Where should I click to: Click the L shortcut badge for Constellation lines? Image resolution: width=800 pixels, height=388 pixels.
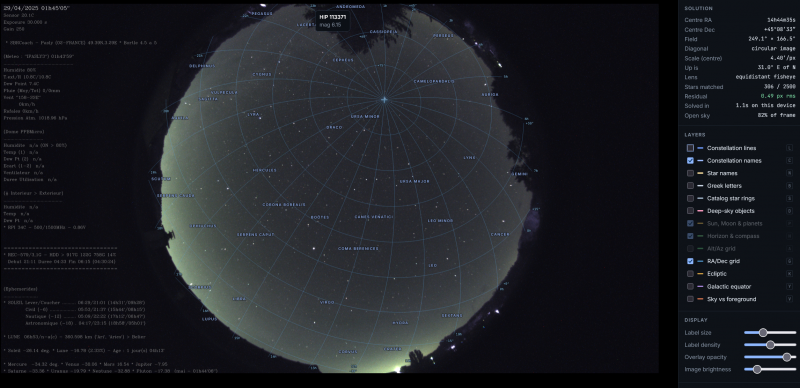pyautogui.click(x=789, y=148)
